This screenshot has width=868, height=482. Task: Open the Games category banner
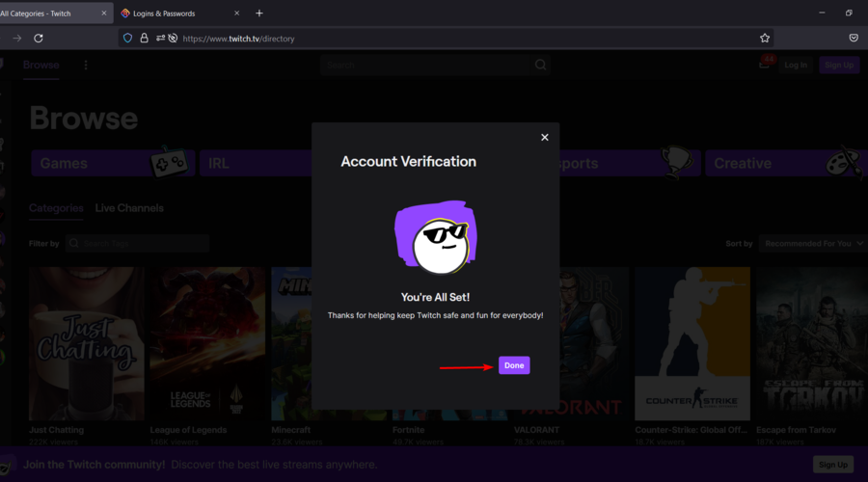(x=113, y=163)
